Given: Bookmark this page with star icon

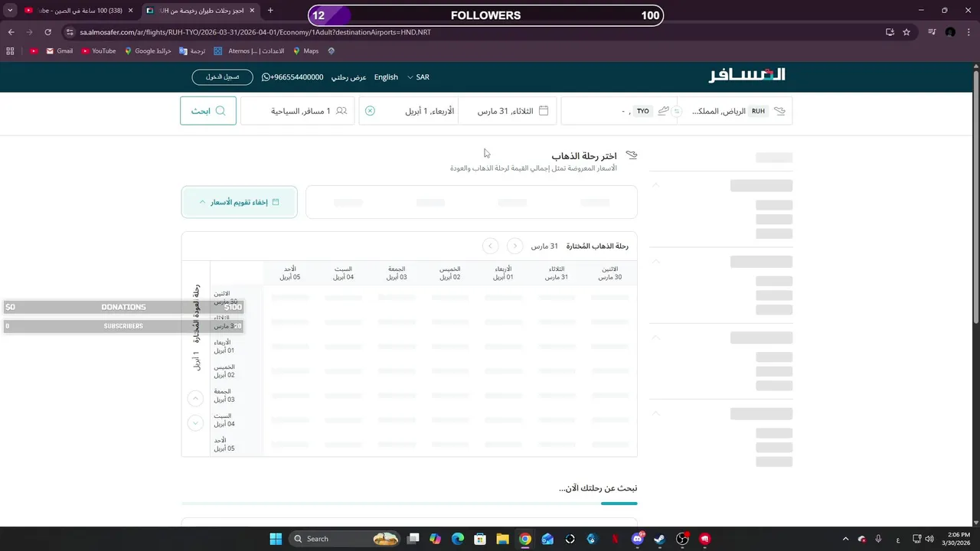Looking at the screenshot, I should pos(906,32).
